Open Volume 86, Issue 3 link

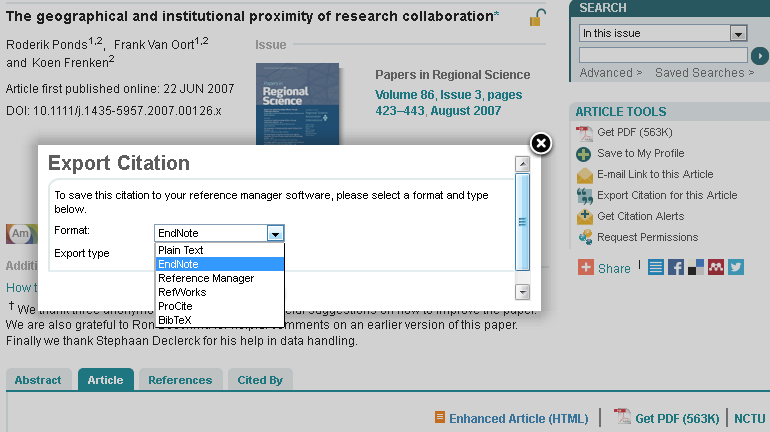pos(448,103)
